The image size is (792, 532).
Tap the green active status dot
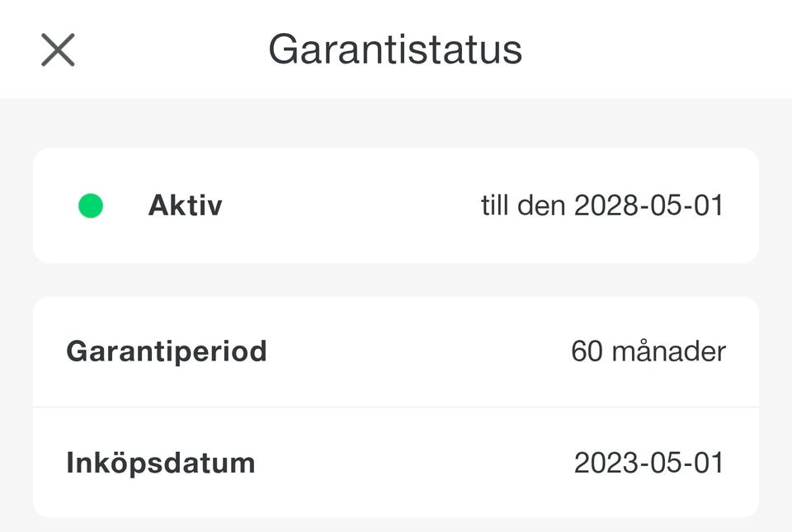coord(91,205)
